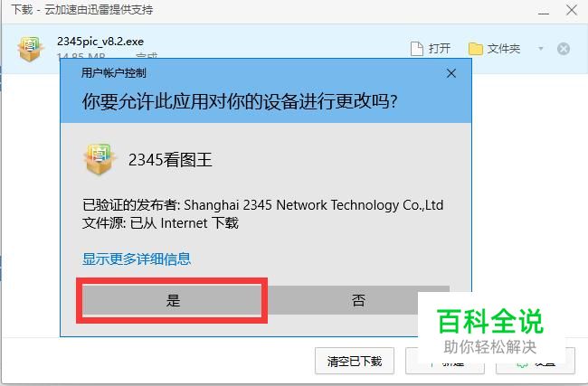Expand the dropdown arrow next to 文件夹
588x386 pixels.
click(540, 49)
